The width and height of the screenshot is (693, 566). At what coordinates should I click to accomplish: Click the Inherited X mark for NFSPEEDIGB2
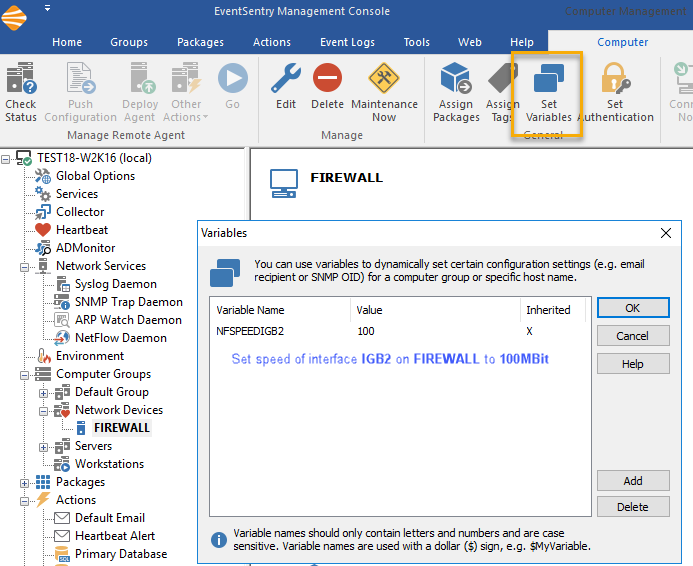pos(529,331)
